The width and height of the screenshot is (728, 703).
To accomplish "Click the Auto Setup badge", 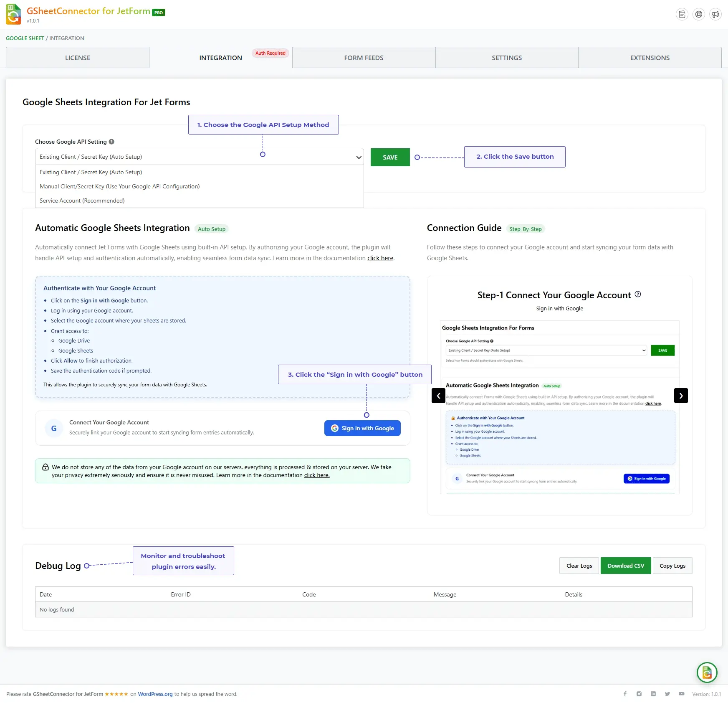I will coord(212,229).
